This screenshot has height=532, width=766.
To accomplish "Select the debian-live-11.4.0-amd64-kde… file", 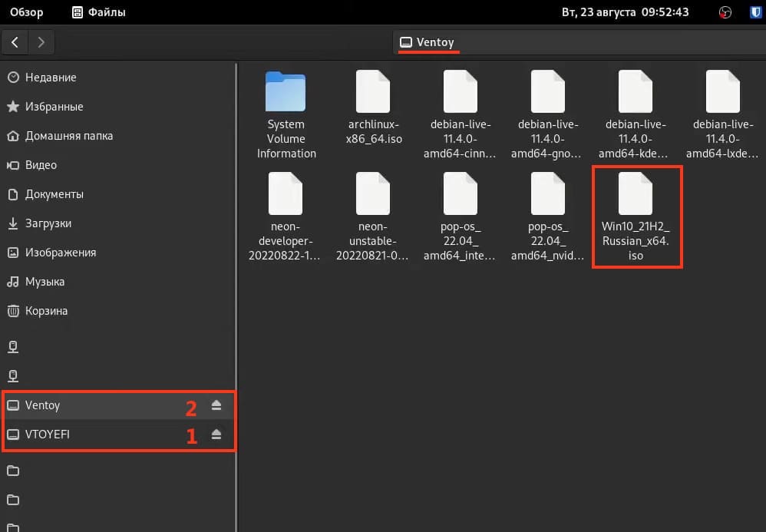I will (635, 115).
